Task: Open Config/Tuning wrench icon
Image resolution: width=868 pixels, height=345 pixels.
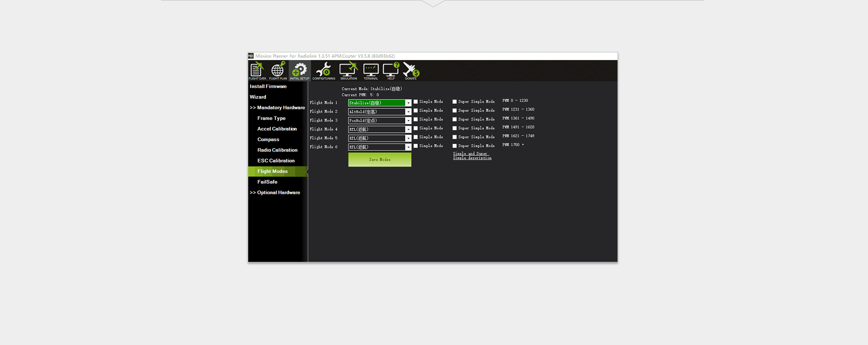Action: [x=324, y=71]
